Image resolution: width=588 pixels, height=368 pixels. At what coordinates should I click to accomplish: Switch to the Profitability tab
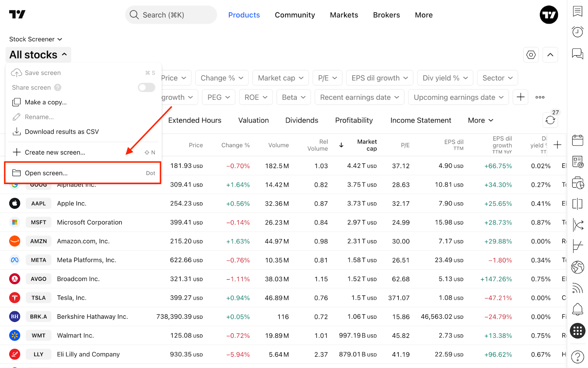(354, 120)
